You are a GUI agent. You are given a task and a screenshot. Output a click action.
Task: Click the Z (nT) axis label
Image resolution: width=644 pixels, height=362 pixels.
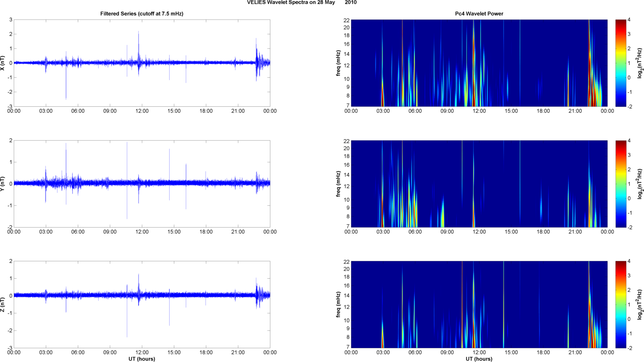(x=3, y=305)
